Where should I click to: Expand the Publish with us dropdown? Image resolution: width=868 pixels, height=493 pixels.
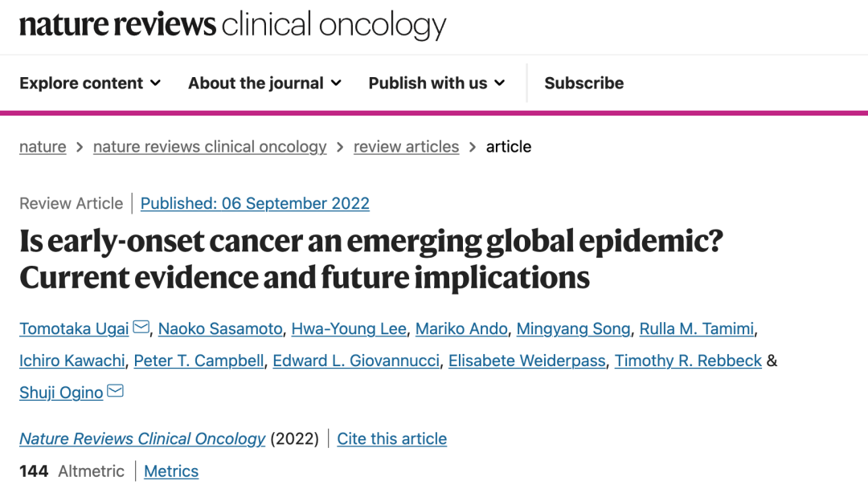[x=436, y=83]
